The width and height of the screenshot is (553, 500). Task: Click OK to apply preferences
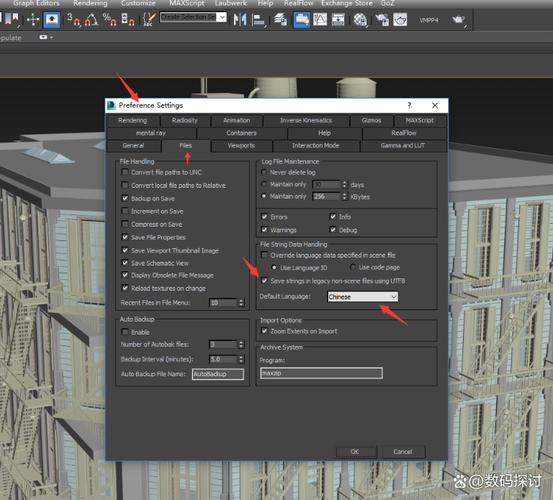coord(356,452)
